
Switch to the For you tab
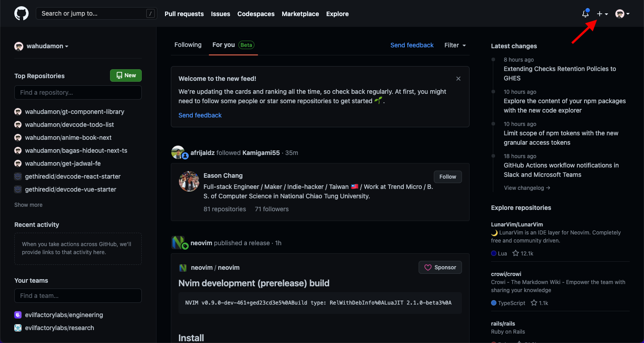233,45
